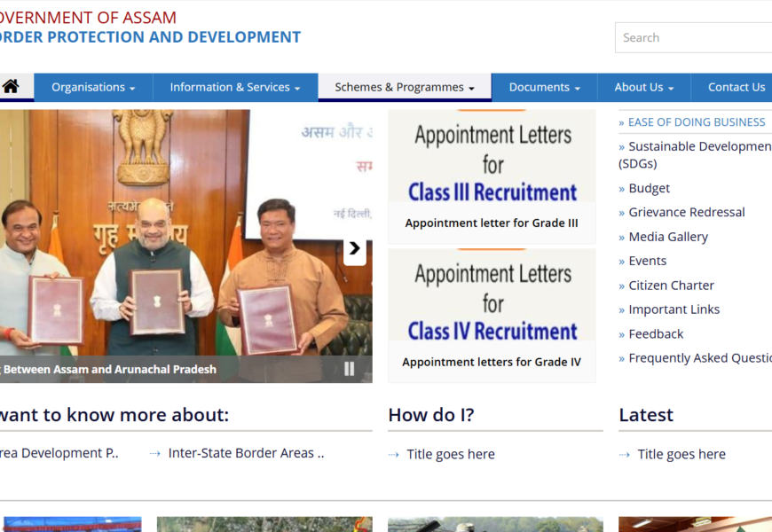Click the Home icon in navigation bar

11,87
